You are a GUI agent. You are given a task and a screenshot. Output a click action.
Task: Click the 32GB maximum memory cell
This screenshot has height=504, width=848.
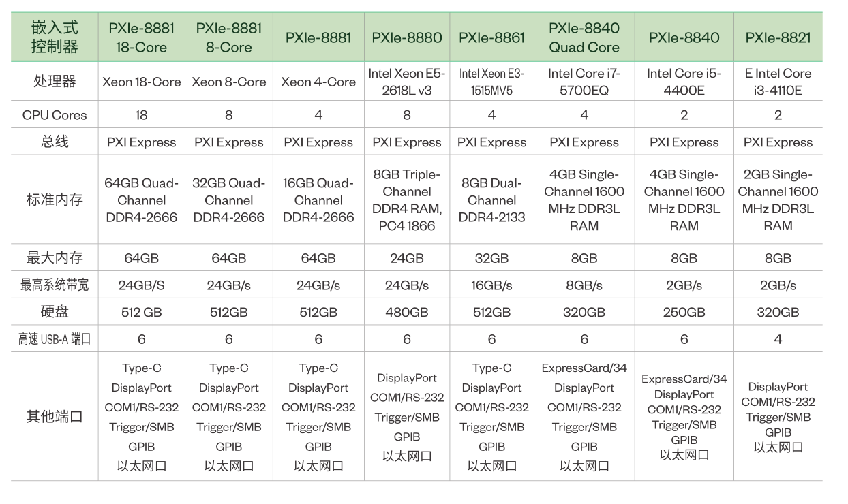pyautogui.click(x=492, y=258)
